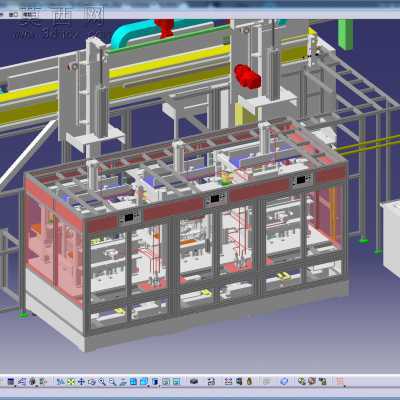This screenshot has height=400, width=400.
Task: Click the Shading view mode icon
Action: tap(155, 381)
